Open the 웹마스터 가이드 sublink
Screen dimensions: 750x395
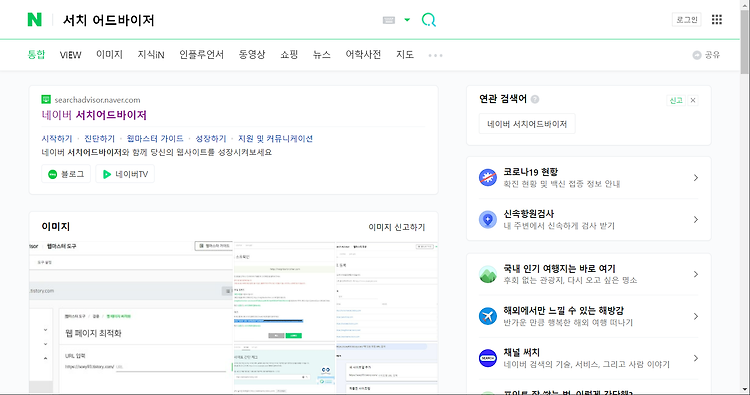pyautogui.click(x=155, y=139)
